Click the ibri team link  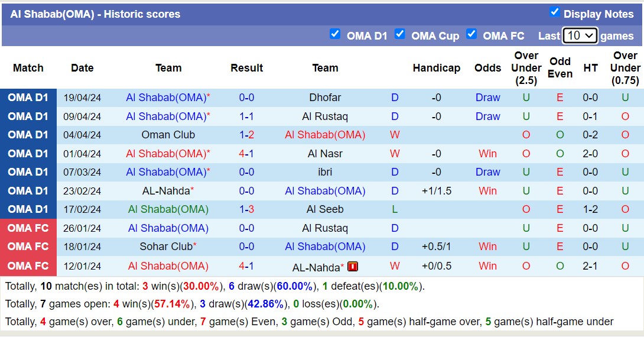pyautogui.click(x=325, y=172)
